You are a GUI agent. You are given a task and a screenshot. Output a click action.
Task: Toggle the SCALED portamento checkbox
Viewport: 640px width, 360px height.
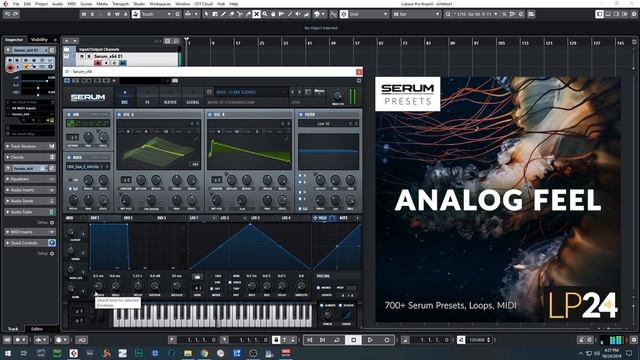340,305
